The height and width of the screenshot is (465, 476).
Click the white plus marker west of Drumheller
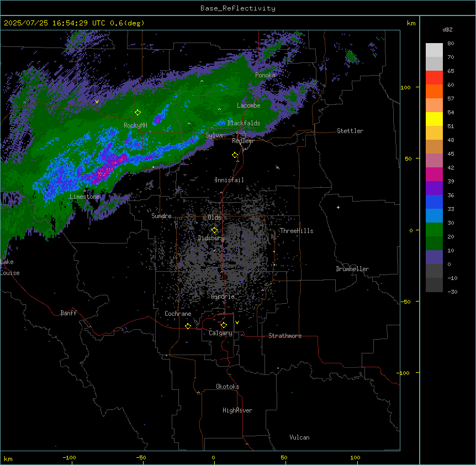(x=338, y=207)
